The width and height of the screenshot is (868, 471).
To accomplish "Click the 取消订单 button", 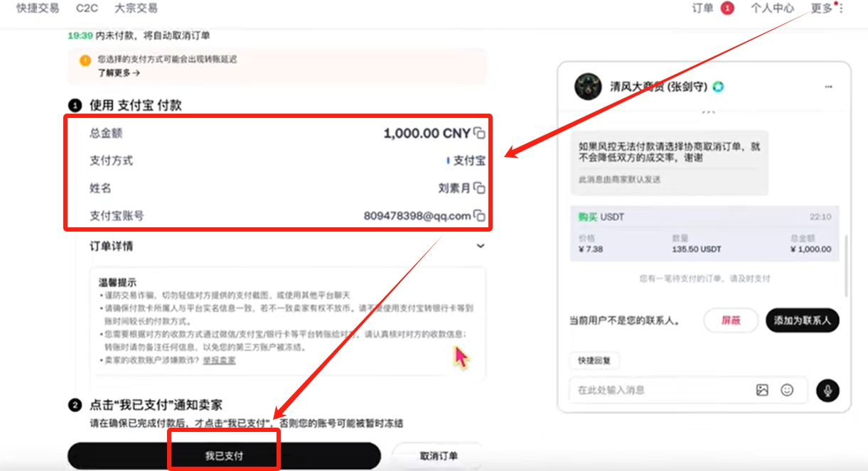I will 439,456.
